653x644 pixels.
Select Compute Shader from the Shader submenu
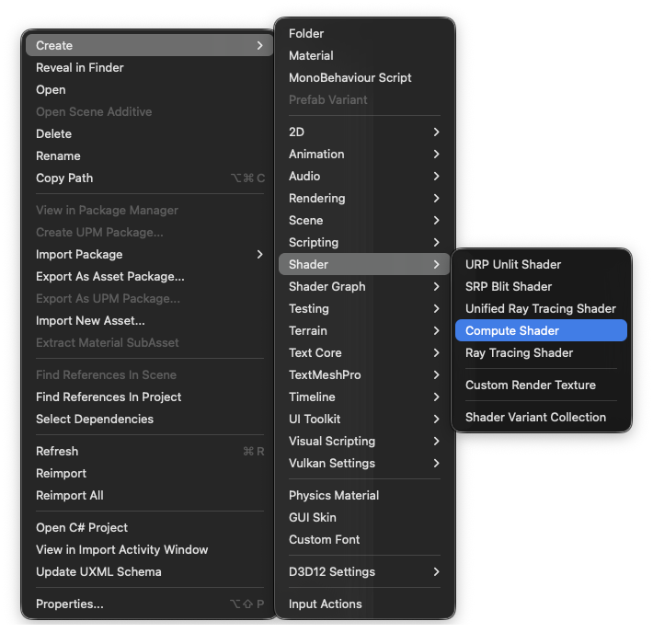point(541,330)
